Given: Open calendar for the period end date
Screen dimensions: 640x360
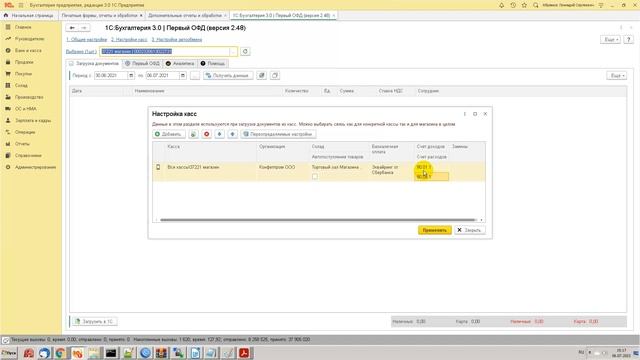Looking at the screenshot, I should coord(182,76).
